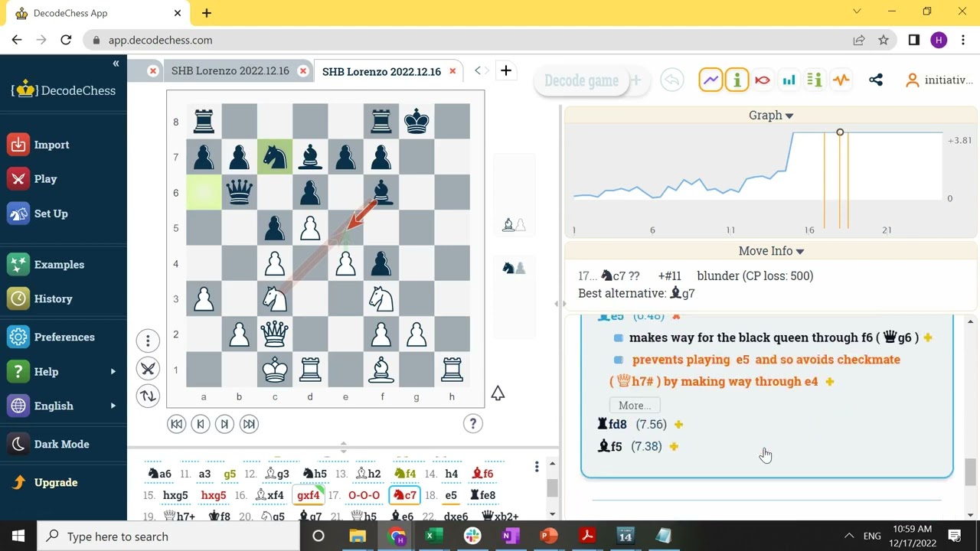Flip the board with the swap arrows icon

[148, 396]
